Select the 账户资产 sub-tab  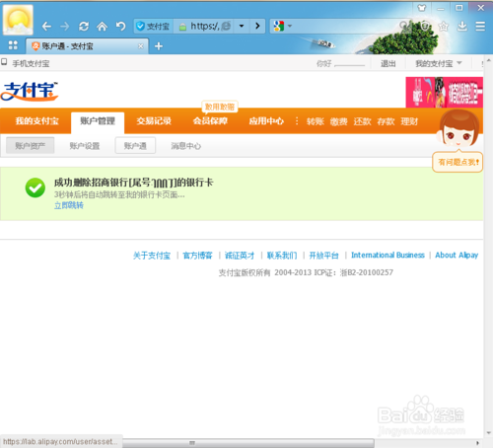click(x=31, y=145)
